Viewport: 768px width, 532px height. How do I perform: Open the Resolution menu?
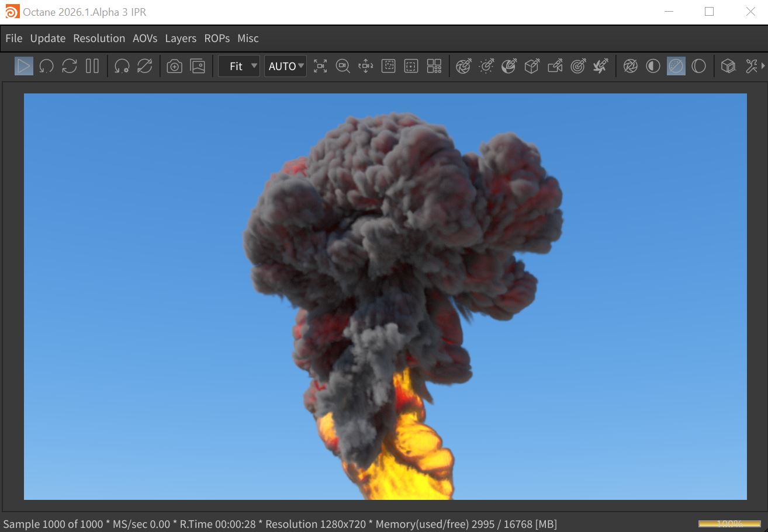[x=99, y=39]
